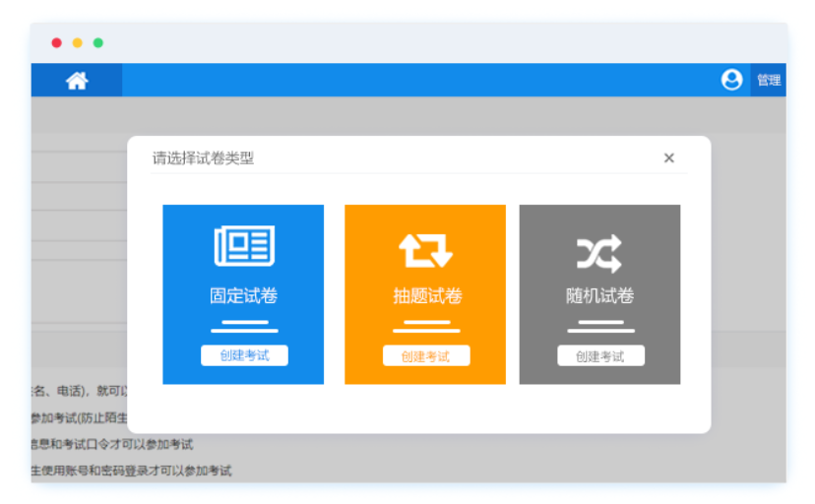Click the background line mentioning 账号和密码登录
Screen dimensions: 815x504
coord(131,471)
